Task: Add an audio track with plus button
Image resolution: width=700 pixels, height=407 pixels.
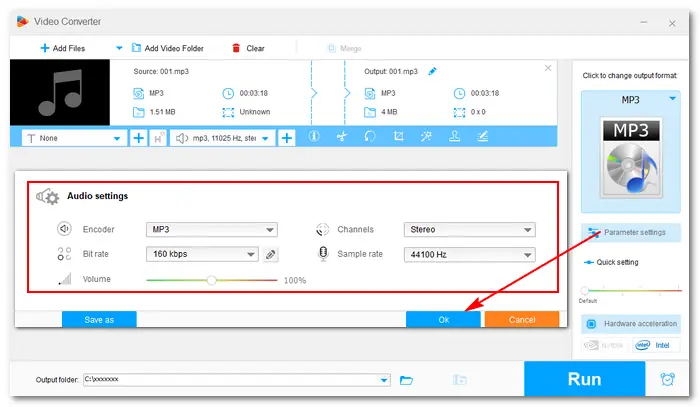Action: pos(287,138)
